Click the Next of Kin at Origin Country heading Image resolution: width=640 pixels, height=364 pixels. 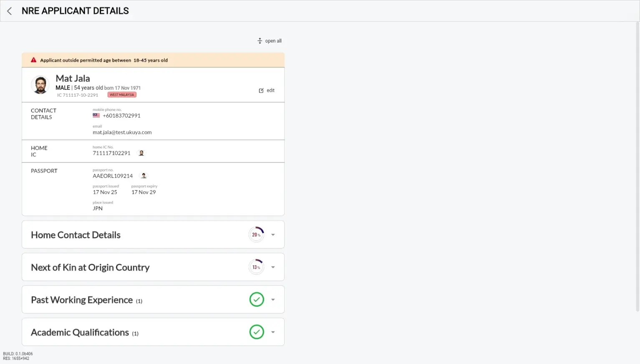[90, 268]
